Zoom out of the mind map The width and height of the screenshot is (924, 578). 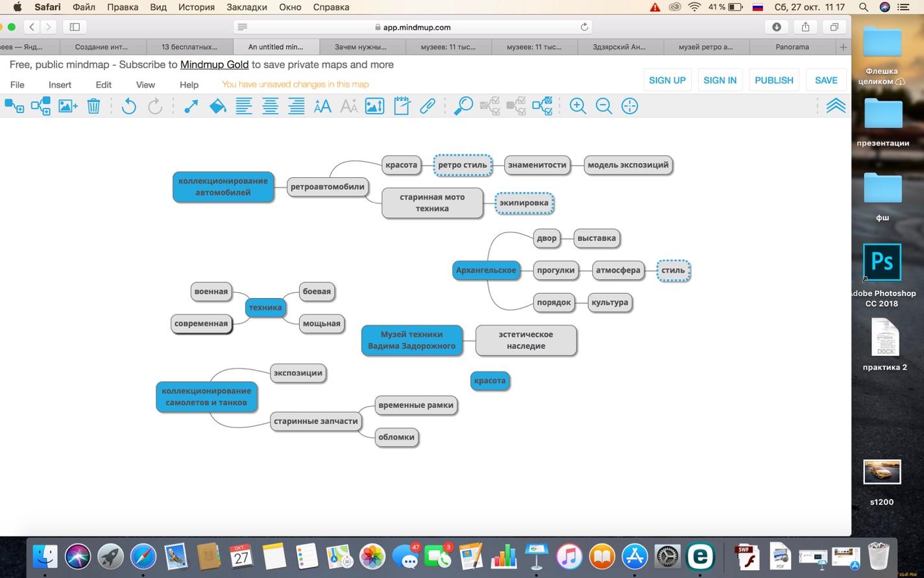coord(603,106)
